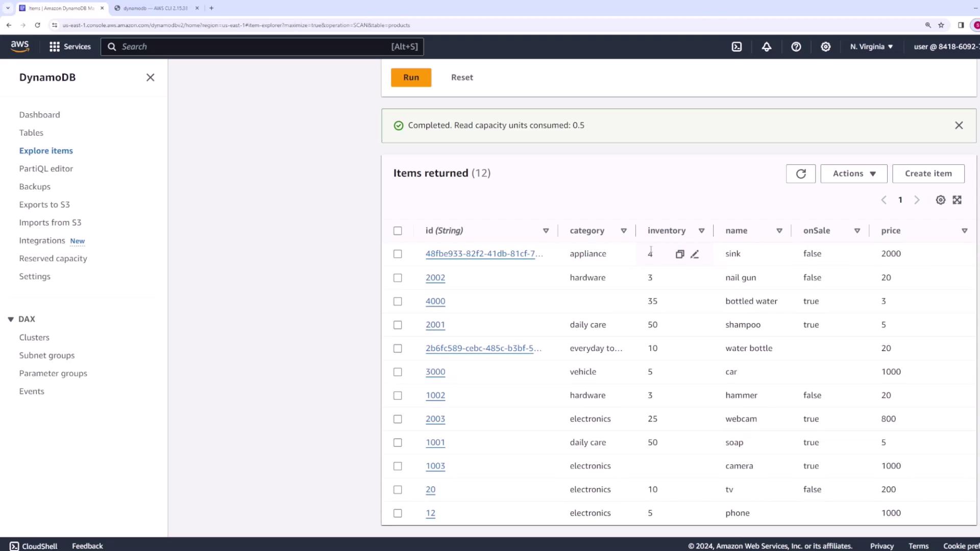
Task: Click the orange Run button
Action: point(411,78)
